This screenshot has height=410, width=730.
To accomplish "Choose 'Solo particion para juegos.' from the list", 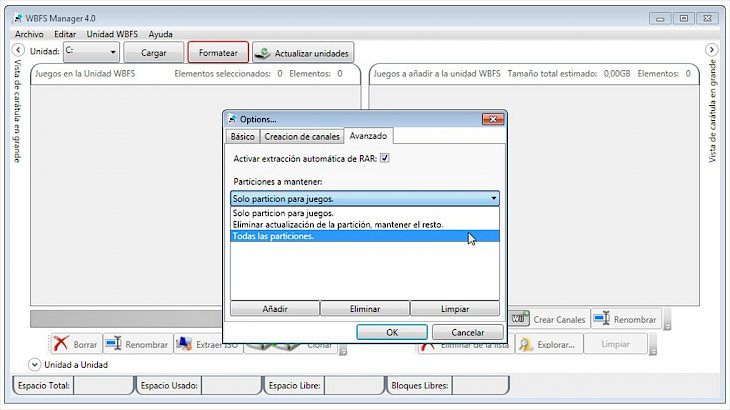I will [365, 213].
